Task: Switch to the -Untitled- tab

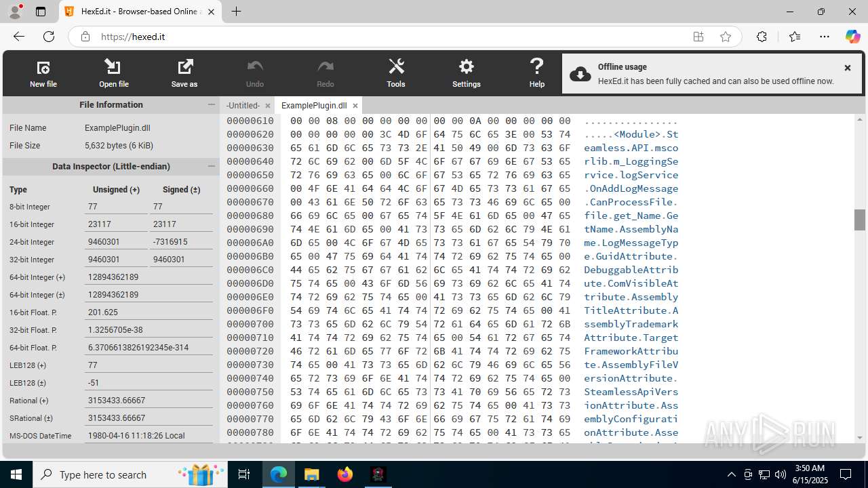Action: tap(243, 106)
